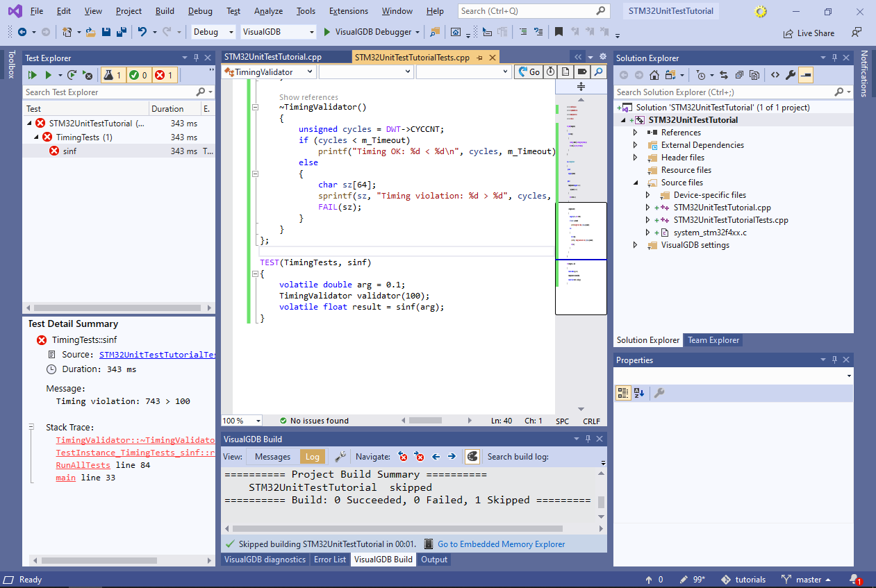876x588 pixels.
Task: Collapse the Source files folder
Action: coord(635,183)
